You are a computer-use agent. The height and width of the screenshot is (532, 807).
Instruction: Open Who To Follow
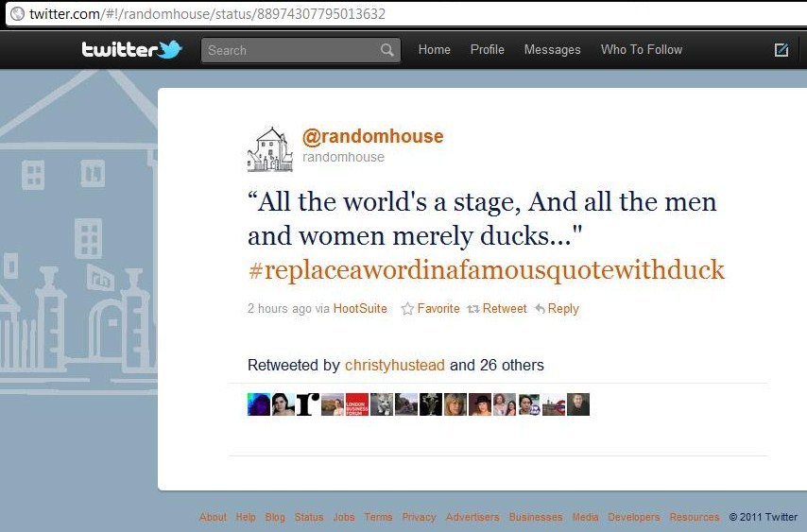pyautogui.click(x=642, y=49)
